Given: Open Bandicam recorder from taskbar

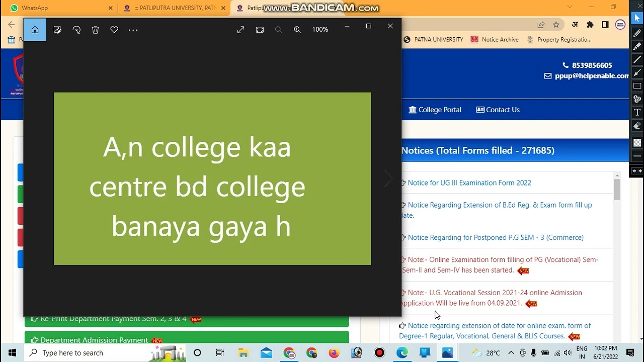Looking at the screenshot, I should click(x=380, y=353).
